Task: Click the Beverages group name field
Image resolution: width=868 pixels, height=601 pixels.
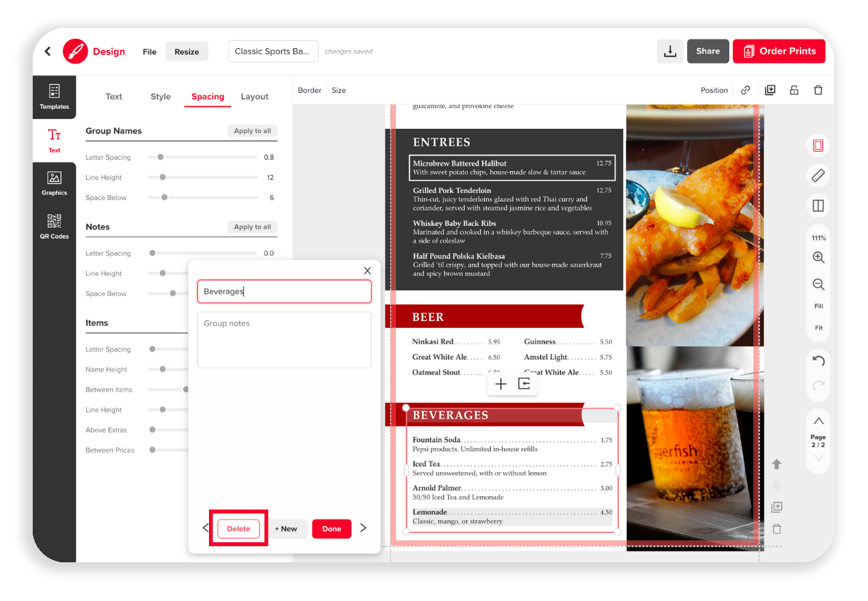Action: point(284,291)
